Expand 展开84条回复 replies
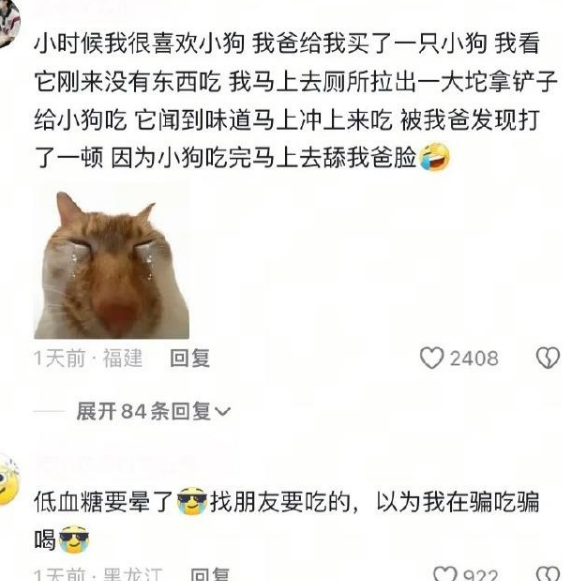 pyautogui.click(x=153, y=411)
